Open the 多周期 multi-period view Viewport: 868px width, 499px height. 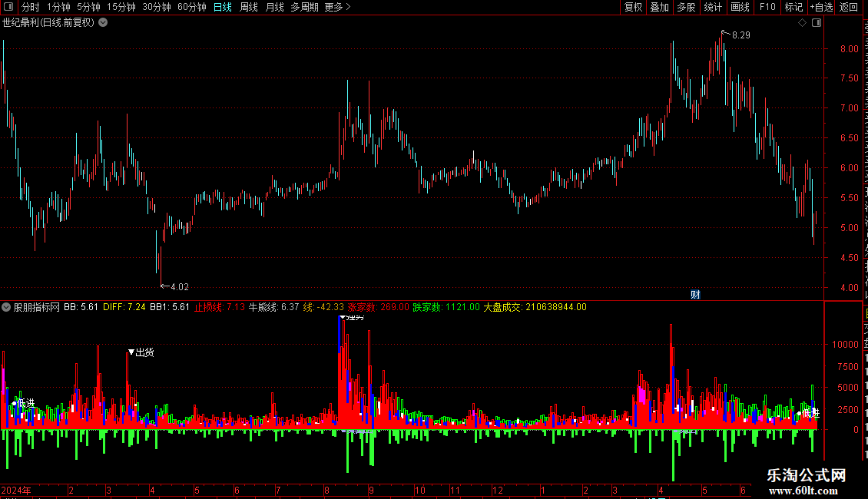[x=304, y=7]
